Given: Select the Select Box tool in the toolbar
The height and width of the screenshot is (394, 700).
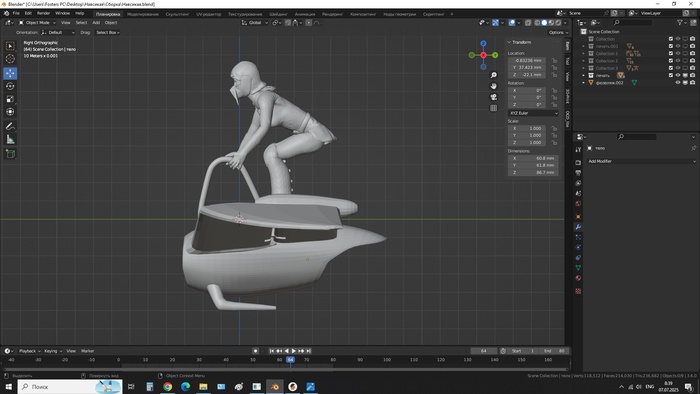Looking at the screenshot, I should click(10, 46).
